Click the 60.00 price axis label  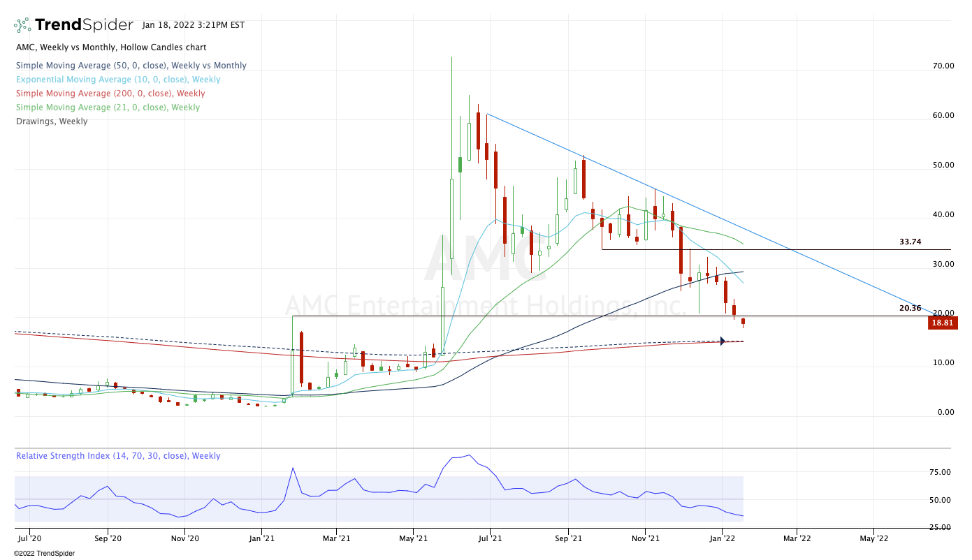943,116
